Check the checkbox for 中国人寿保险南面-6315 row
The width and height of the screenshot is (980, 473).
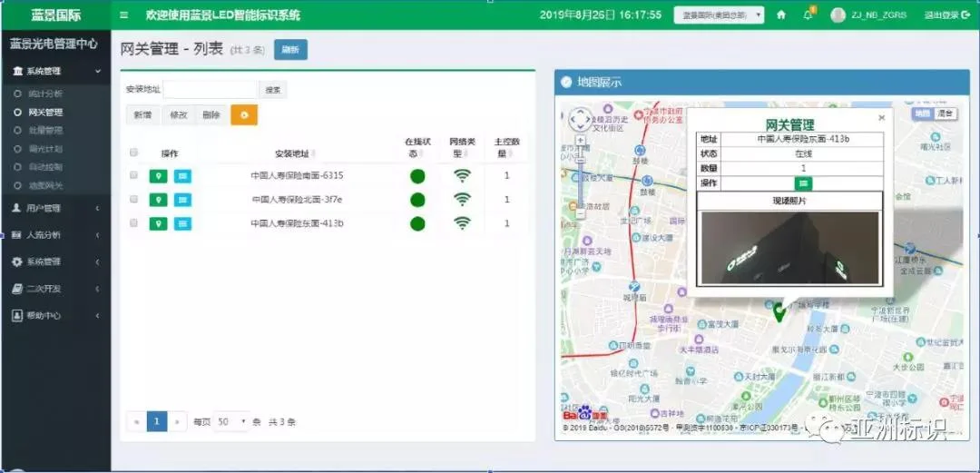[x=134, y=175]
